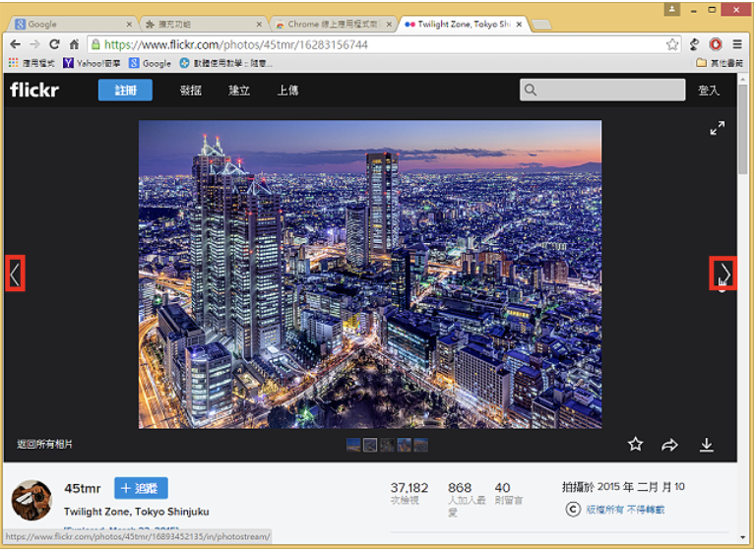Click the page vertical scrollbar thumb
756x551 pixels.
coord(743,129)
